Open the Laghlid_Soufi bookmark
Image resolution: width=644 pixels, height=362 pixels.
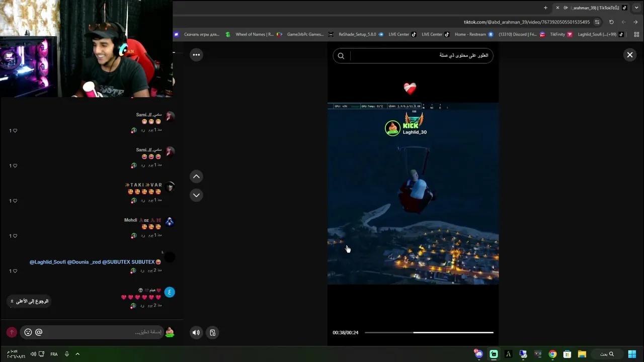point(601,35)
